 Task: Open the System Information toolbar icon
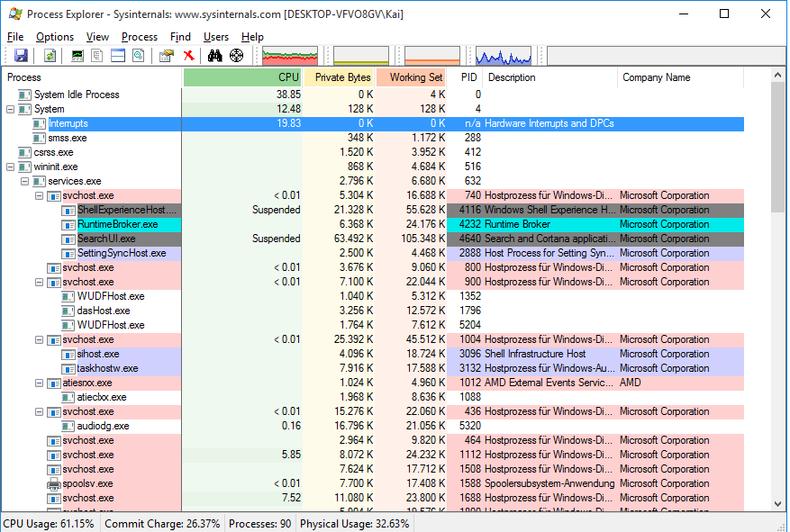coord(77,56)
